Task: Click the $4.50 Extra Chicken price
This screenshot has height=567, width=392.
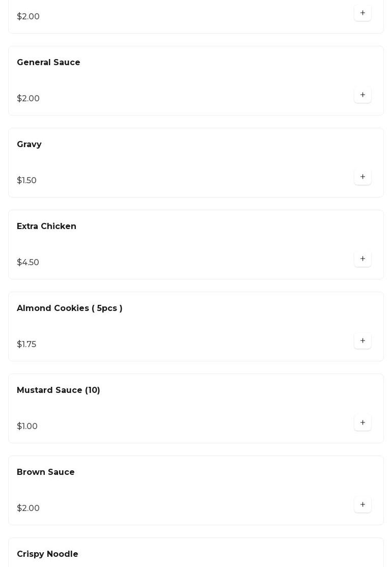Action: [28, 263]
